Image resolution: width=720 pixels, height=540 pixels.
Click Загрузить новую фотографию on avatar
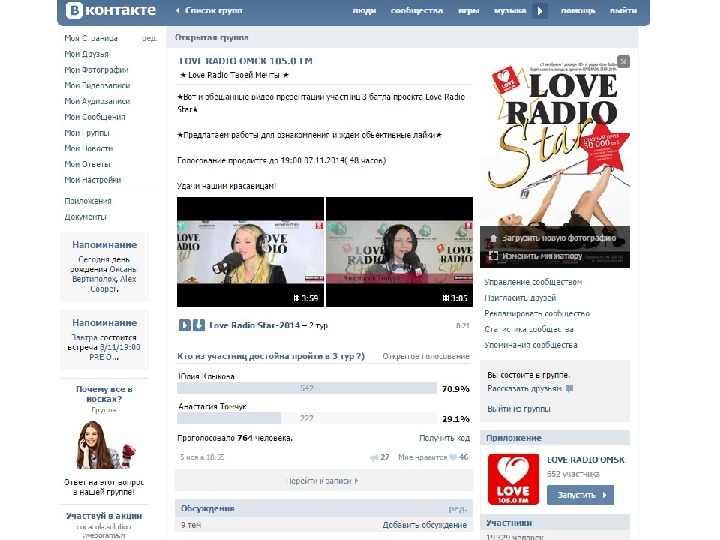(x=559, y=238)
